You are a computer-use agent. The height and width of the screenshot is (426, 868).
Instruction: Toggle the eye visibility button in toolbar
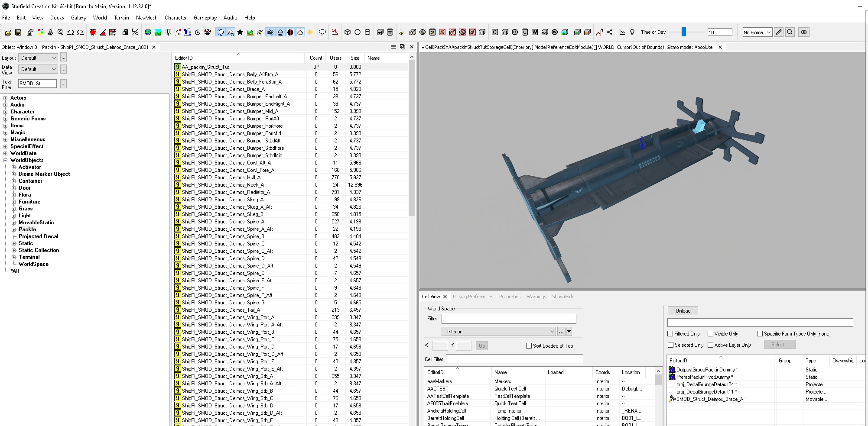tap(804, 32)
